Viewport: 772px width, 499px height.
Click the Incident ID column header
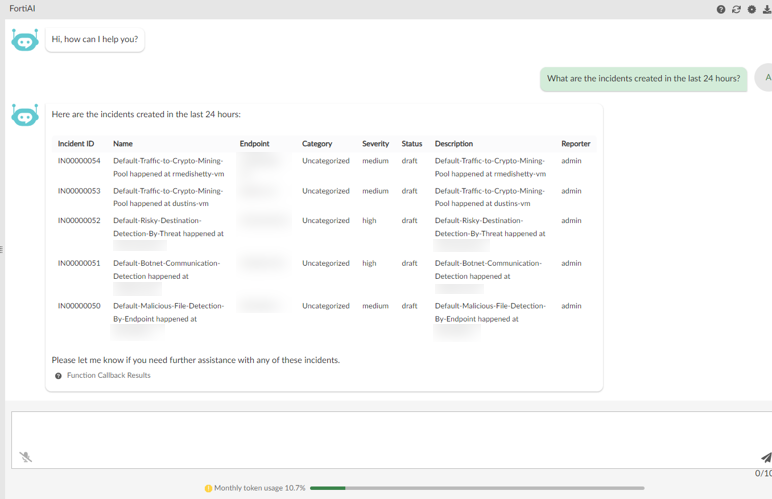click(76, 144)
